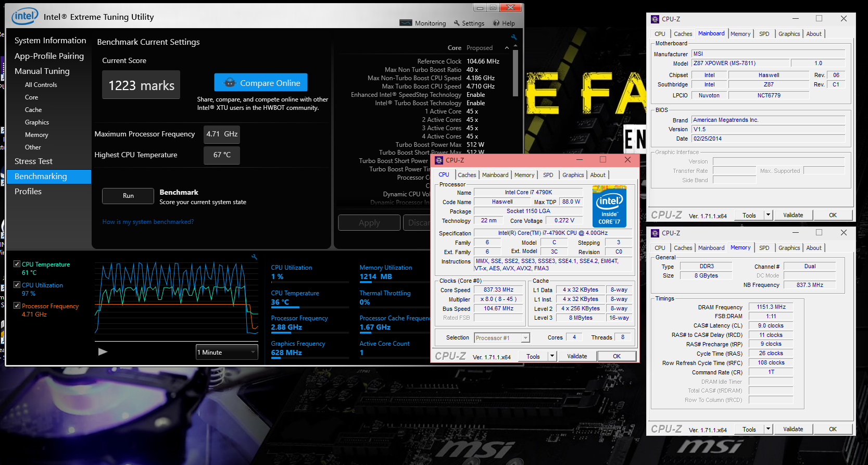Open Tools dropdown arrow in CPU-Z Memory window

click(768, 429)
